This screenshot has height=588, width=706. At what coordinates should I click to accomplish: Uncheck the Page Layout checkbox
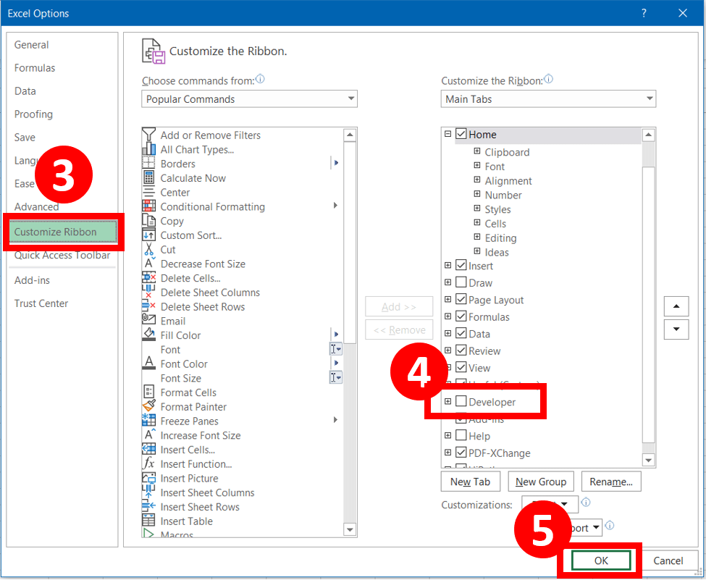461,300
